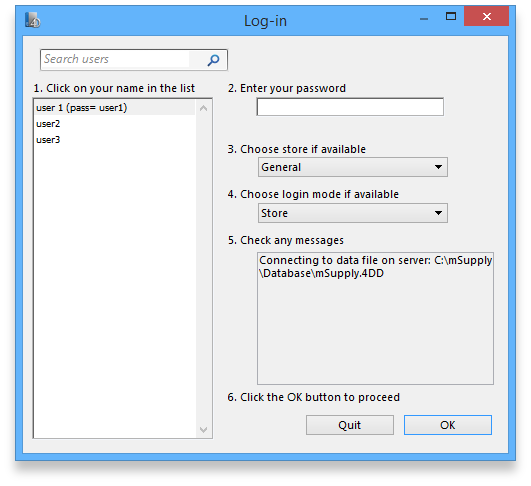The height and width of the screenshot is (486, 531).
Task: Open the General store dropdown
Action: (x=353, y=167)
